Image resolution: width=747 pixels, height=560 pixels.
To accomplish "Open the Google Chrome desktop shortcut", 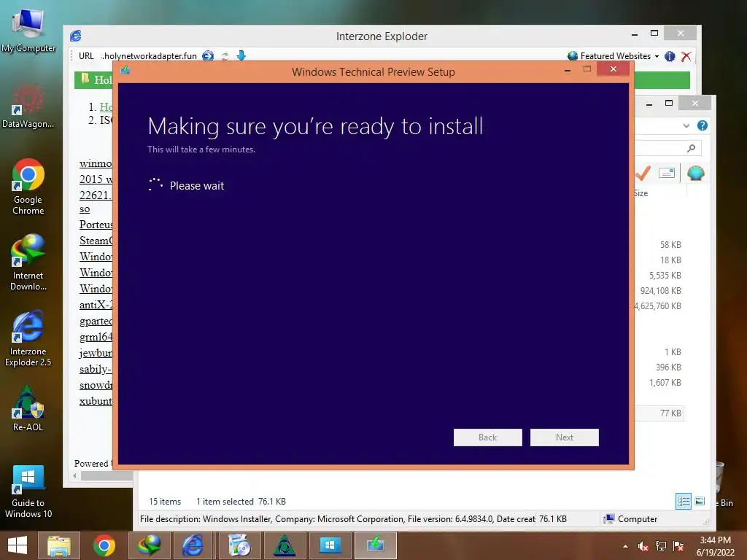I will click(28, 187).
